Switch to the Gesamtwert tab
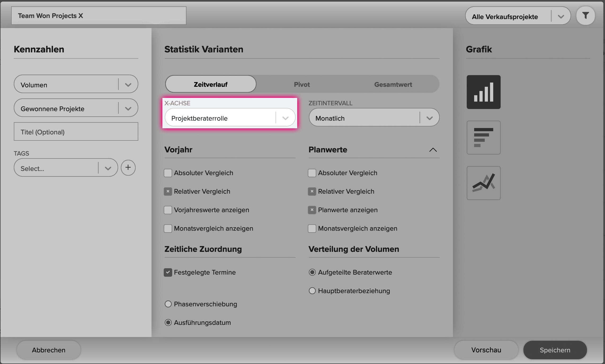 (393, 84)
